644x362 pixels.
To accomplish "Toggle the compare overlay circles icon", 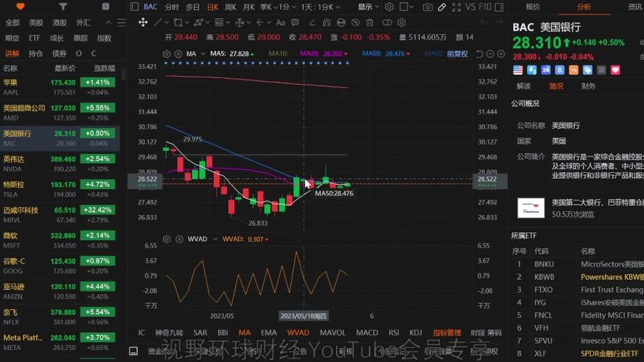I will point(387,23).
